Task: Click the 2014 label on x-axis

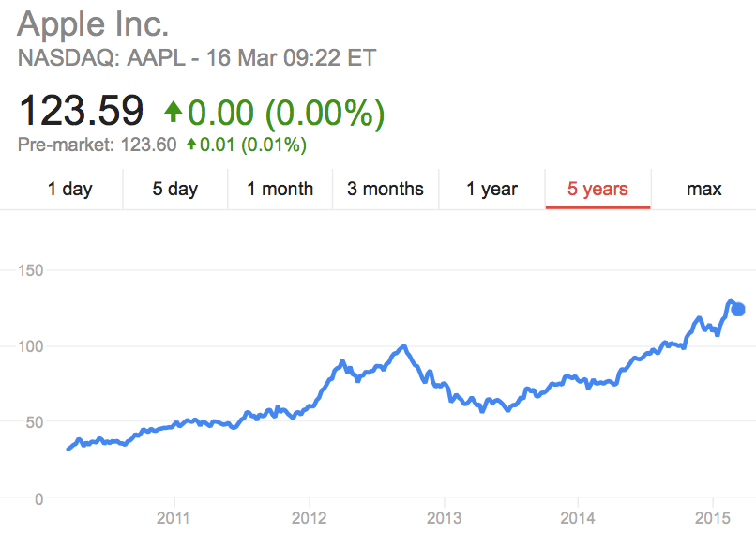Action: click(578, 517)
